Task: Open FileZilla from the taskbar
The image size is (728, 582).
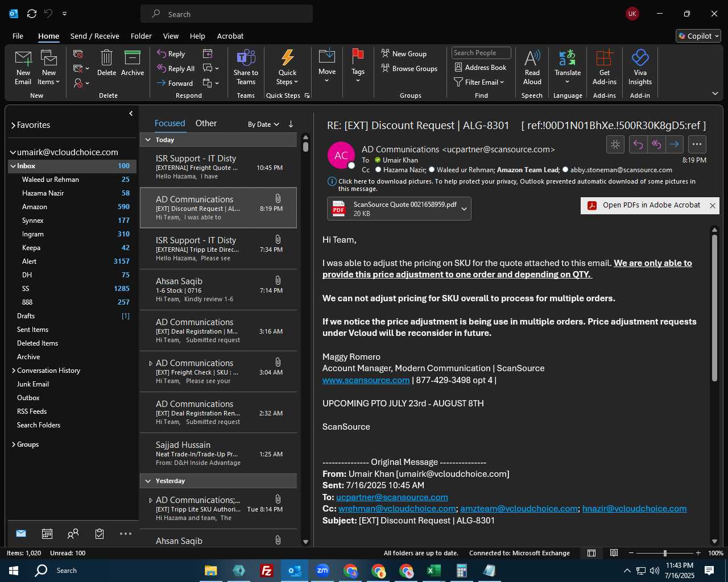Action: coord(266,571)
